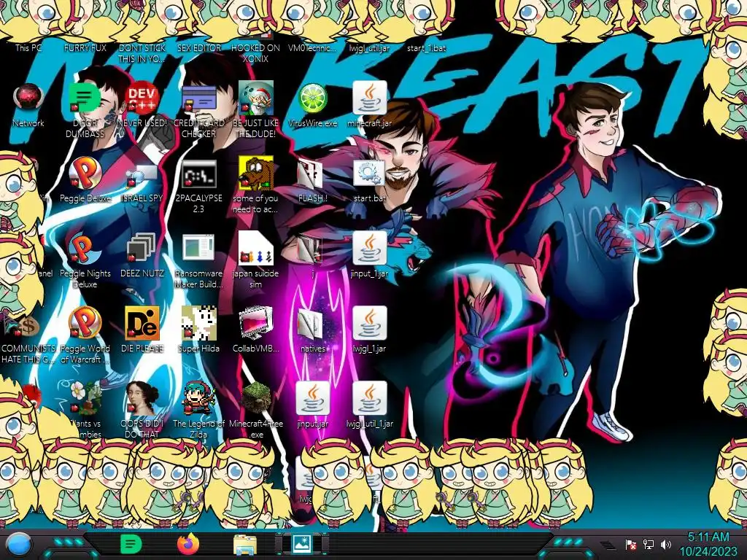Open the 'BE JUST LIKE THE DUDE!' icon
This screenshot has width=747, height=560.
pyautogui.click(x=255, y=98)
